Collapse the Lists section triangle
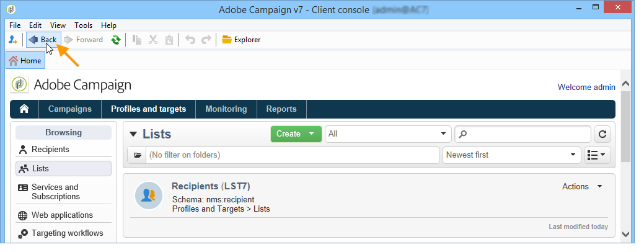The image size is (644, 252). (133, 135)
